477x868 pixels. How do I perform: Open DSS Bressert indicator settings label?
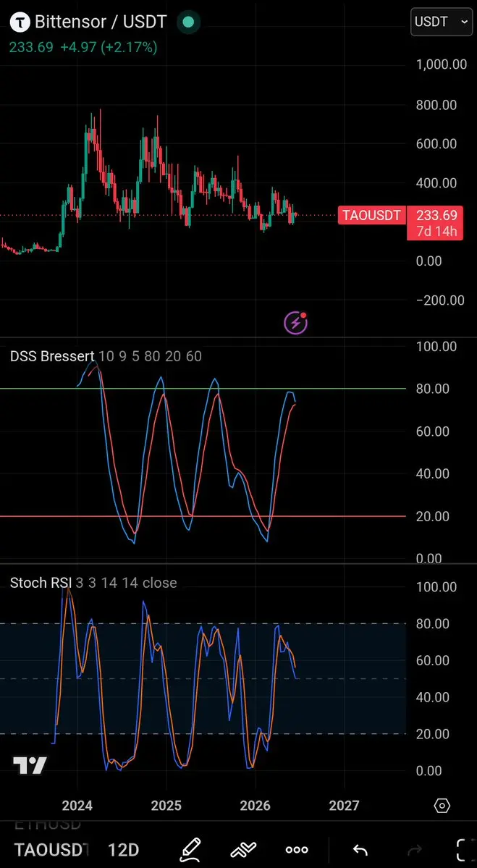click(x=52, y=356)
